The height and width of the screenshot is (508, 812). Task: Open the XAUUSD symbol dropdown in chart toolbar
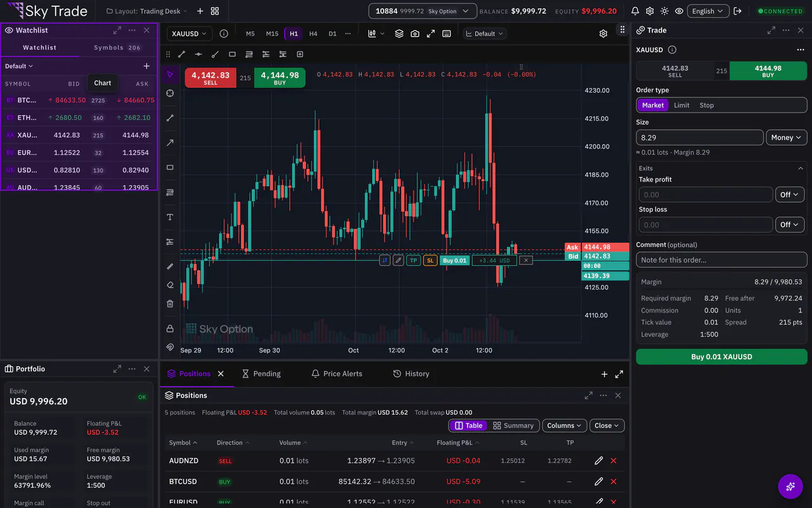189,34
